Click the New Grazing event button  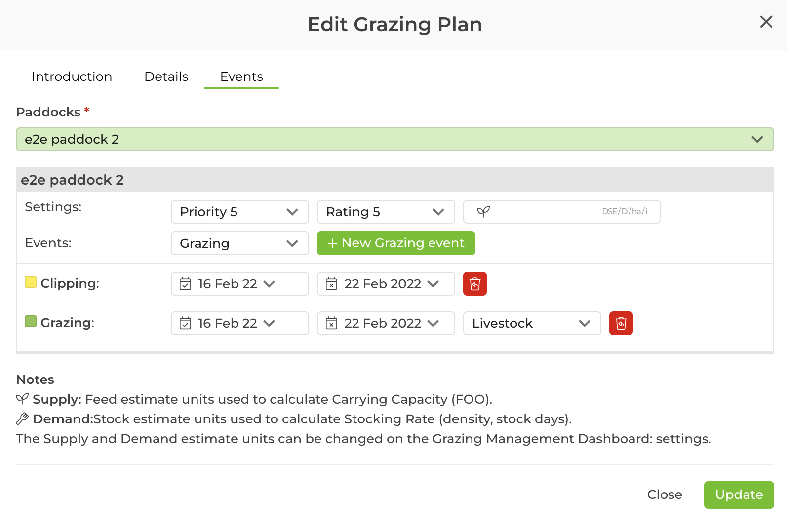click(x=396, y=243)
